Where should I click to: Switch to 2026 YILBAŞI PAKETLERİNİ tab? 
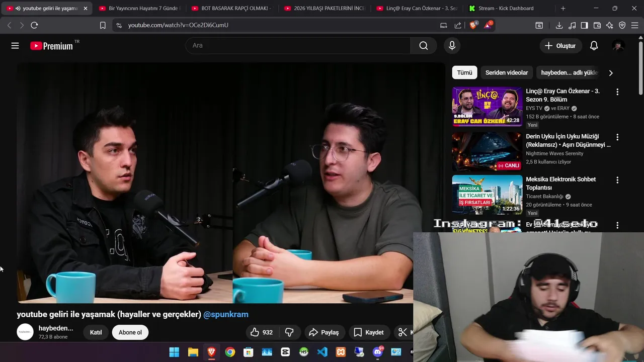click(x=325, y=9)
